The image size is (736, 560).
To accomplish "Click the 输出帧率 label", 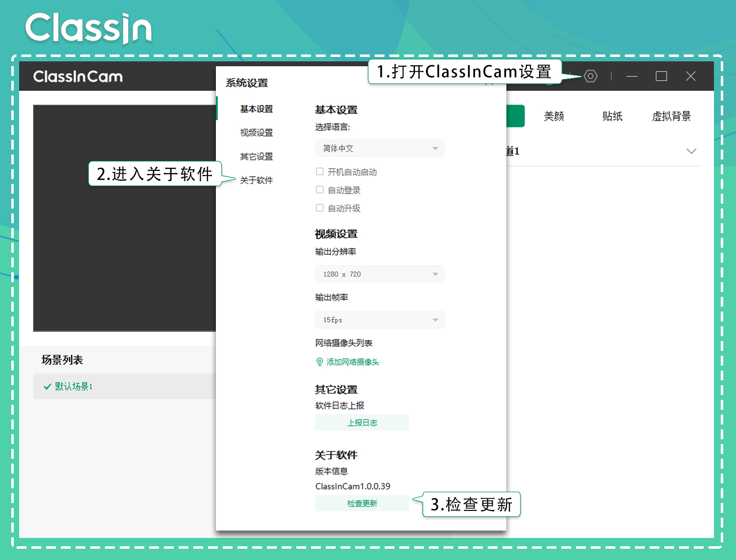I will pyautogui.click(x=332, y=297).
